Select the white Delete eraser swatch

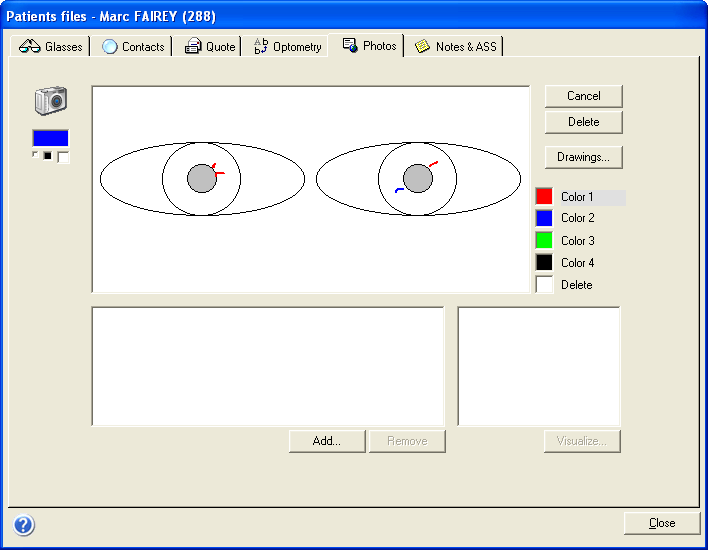(x=544, y=285)
